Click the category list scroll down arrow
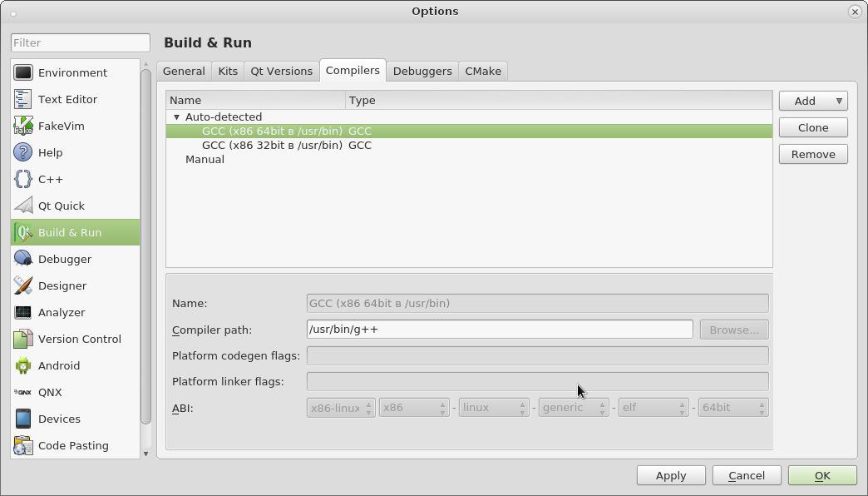The image size is (868, 496). (145, 454)
